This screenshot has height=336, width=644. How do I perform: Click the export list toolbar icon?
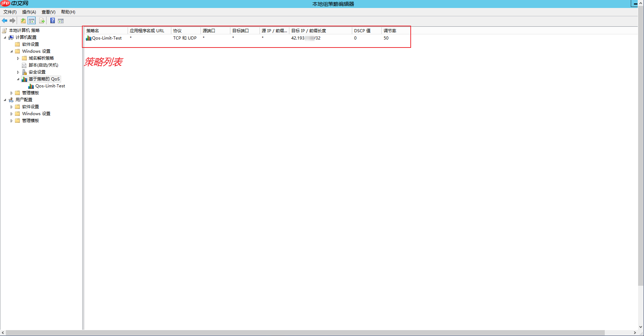[x=42, y=20]
